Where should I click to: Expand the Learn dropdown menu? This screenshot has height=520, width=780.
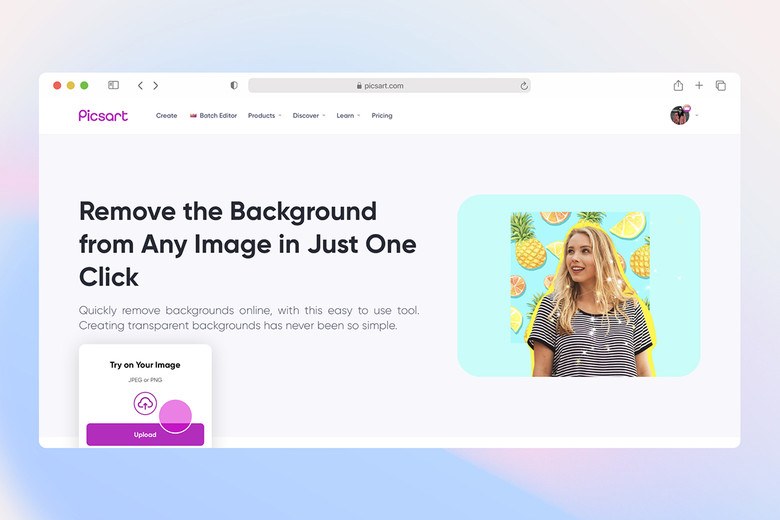(348, 116)
